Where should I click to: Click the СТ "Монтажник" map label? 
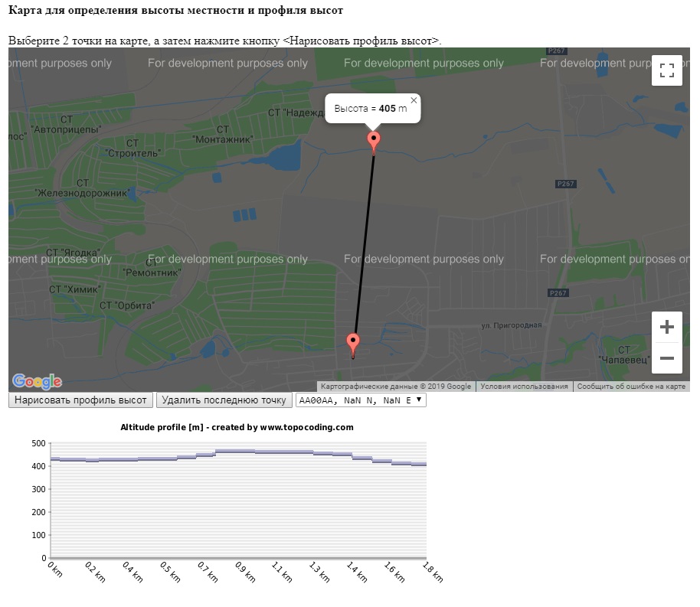click(x=223, y=135)
